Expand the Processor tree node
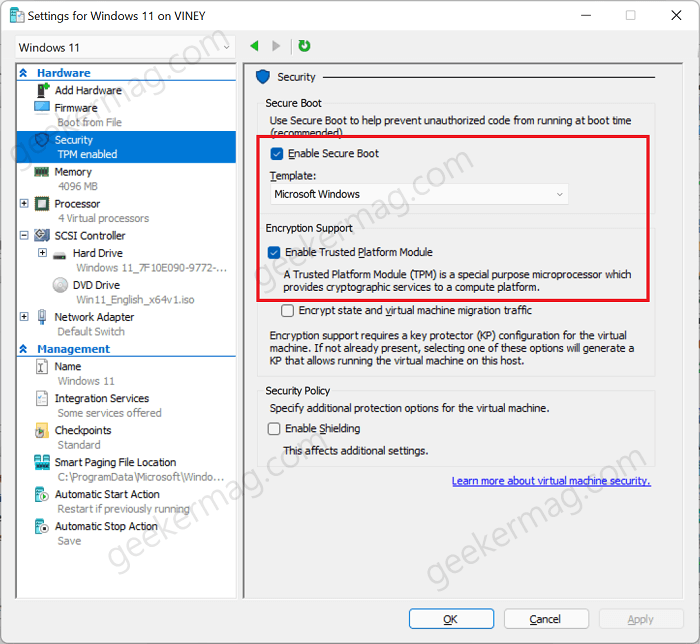The image size is (700, 644). [x=24, y=204]
